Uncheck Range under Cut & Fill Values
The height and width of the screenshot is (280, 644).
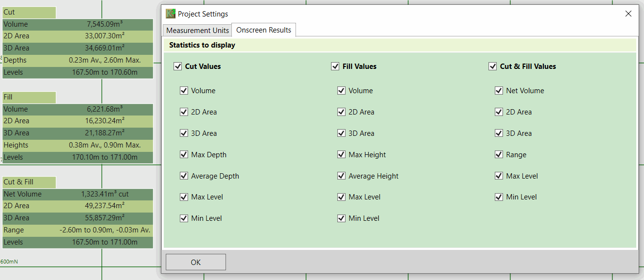(x=499, y=155)
